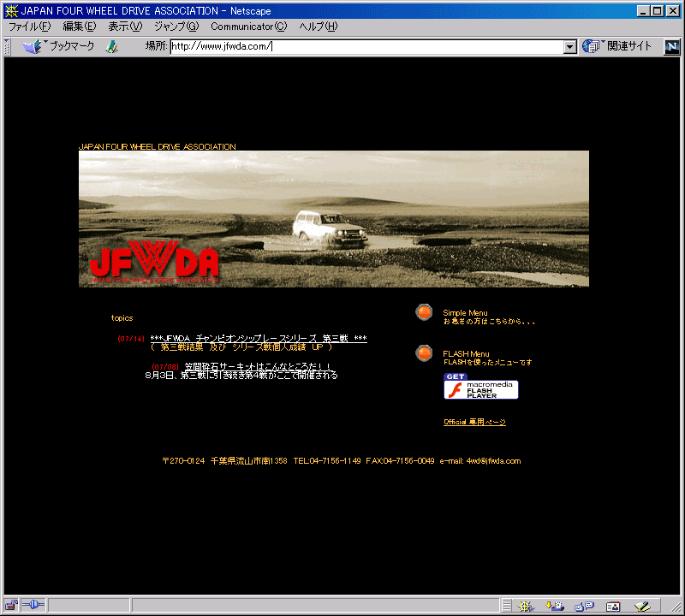Image resolution: width=685 pixels, height=616 pixels.
Task: Click the status bar progress indicator
Action: pos(89,606)
